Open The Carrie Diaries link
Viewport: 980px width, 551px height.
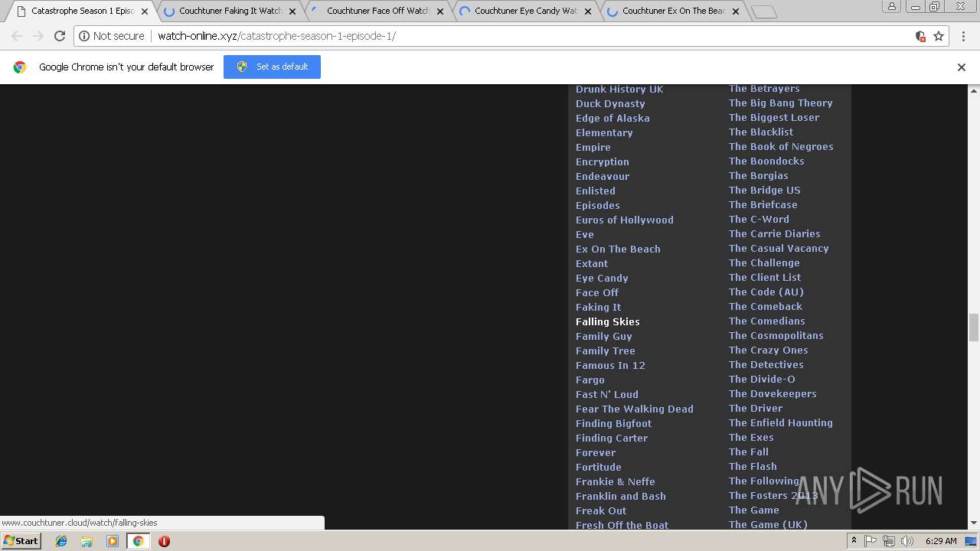point(774,233)
